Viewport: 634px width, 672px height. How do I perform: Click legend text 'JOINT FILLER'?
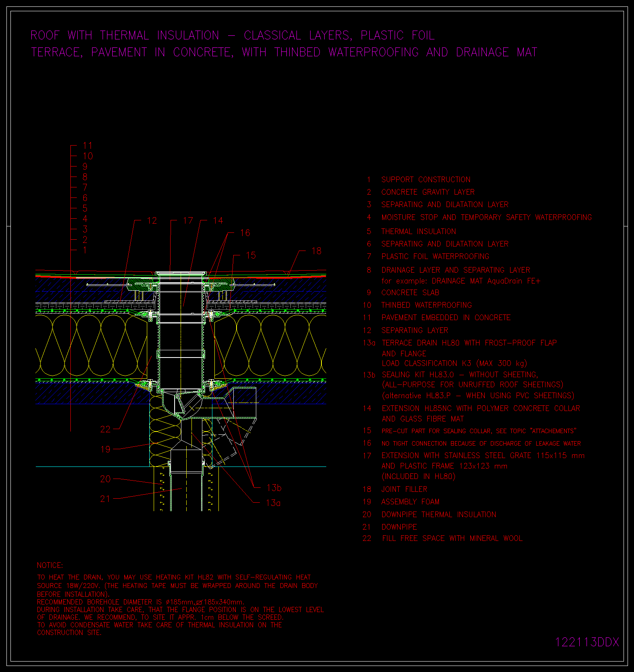pyautogui.click(x=404, y=489)
